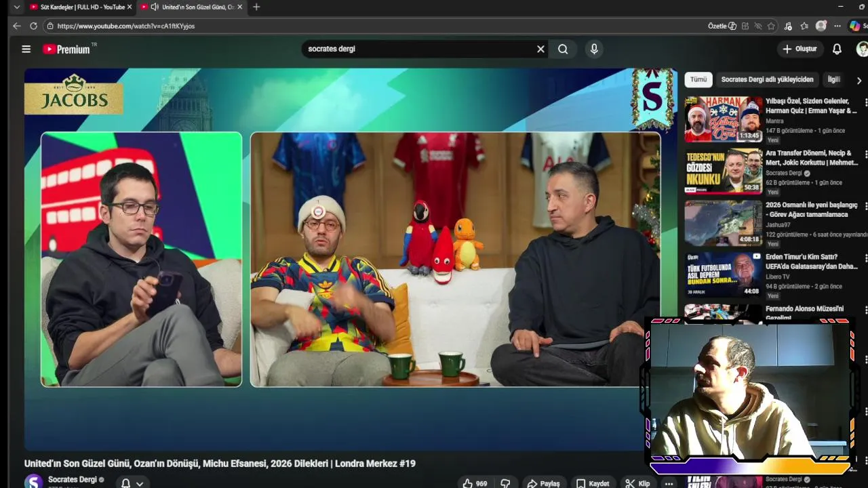Mute the playing tab speaker icon

tap(155, 7)
